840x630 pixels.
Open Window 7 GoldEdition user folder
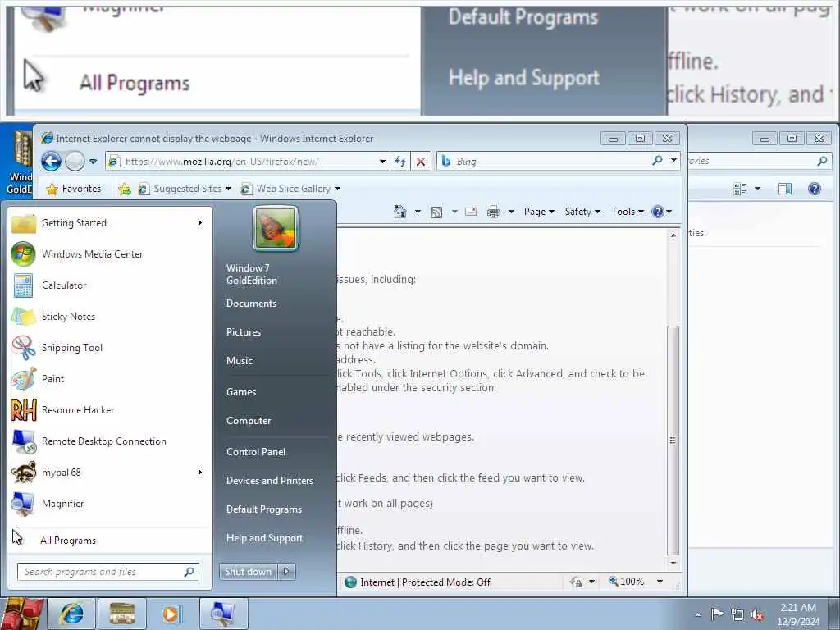(x=252, y=274)
